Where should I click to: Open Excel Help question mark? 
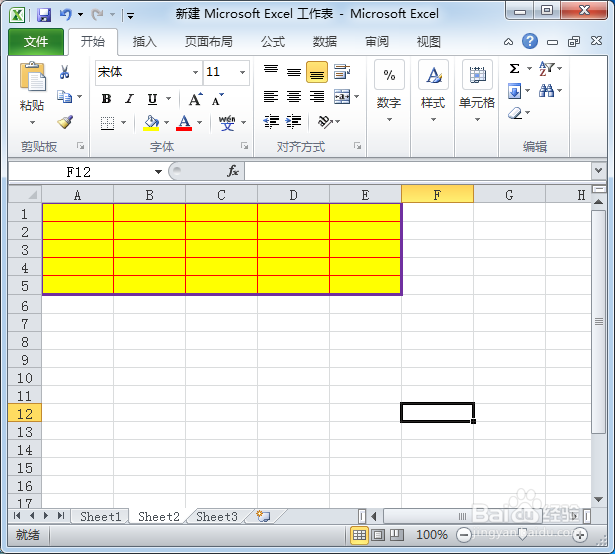[529, 41]
